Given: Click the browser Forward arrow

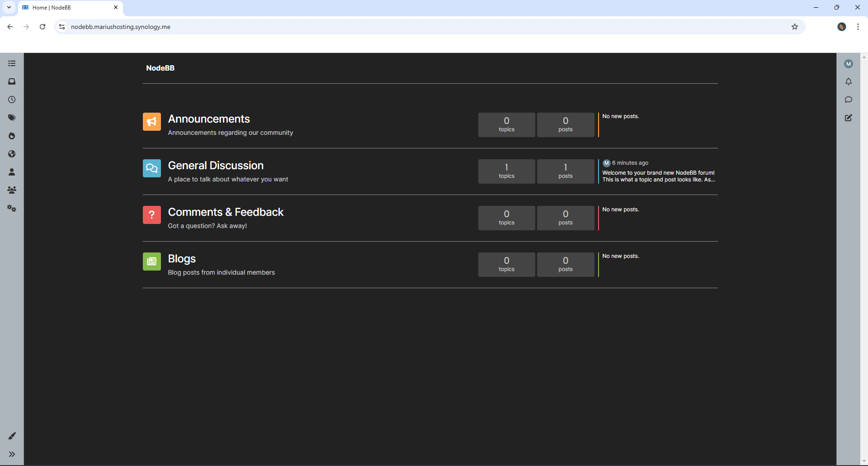Looking at the screenshot, I should click(x=26, y=27).
